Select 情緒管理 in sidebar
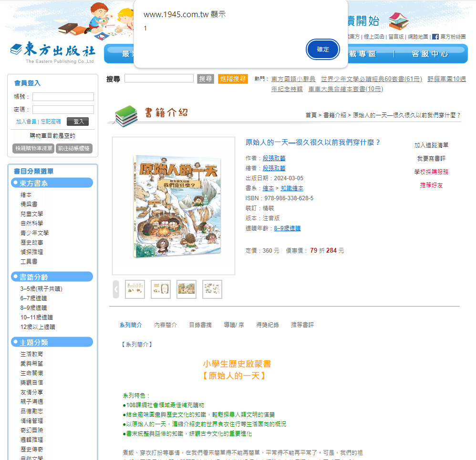The width and height of the screenshot is (476, 460). point(31,421)
